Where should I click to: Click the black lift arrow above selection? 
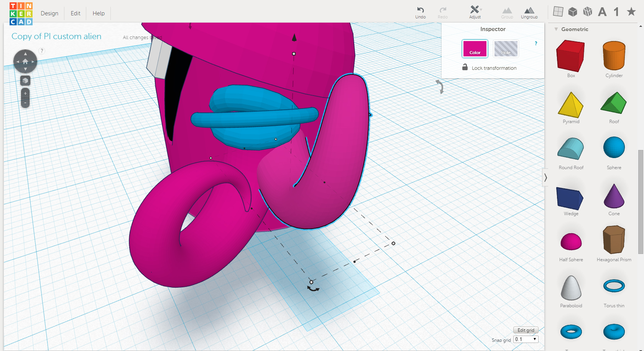(x=294, y=37)
